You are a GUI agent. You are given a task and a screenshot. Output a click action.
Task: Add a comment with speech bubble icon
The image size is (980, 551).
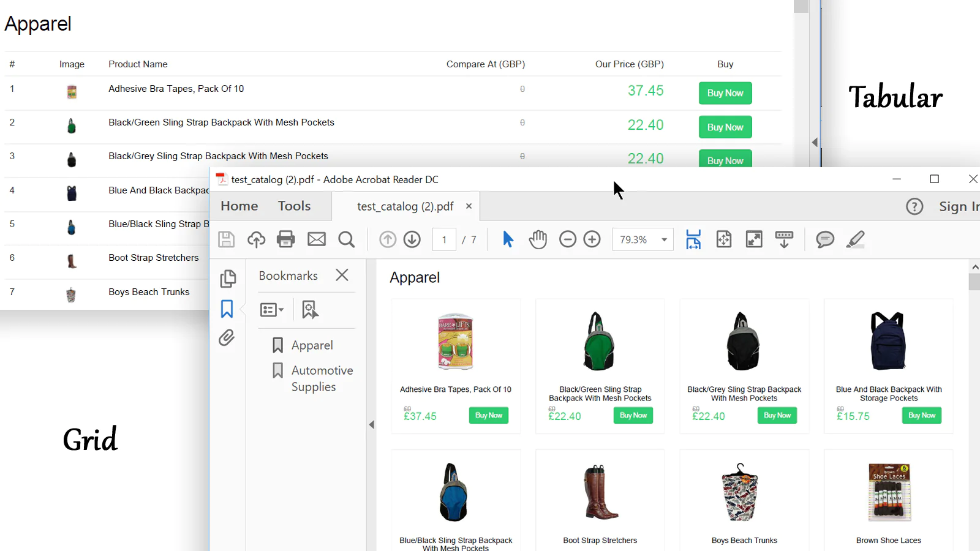(x=825, y=239)
